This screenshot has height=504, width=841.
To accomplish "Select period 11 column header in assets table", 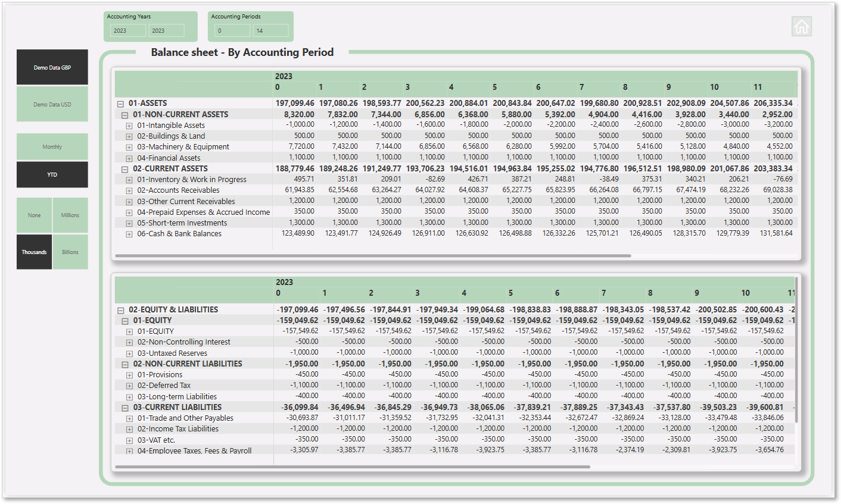I will click(758, 87).
